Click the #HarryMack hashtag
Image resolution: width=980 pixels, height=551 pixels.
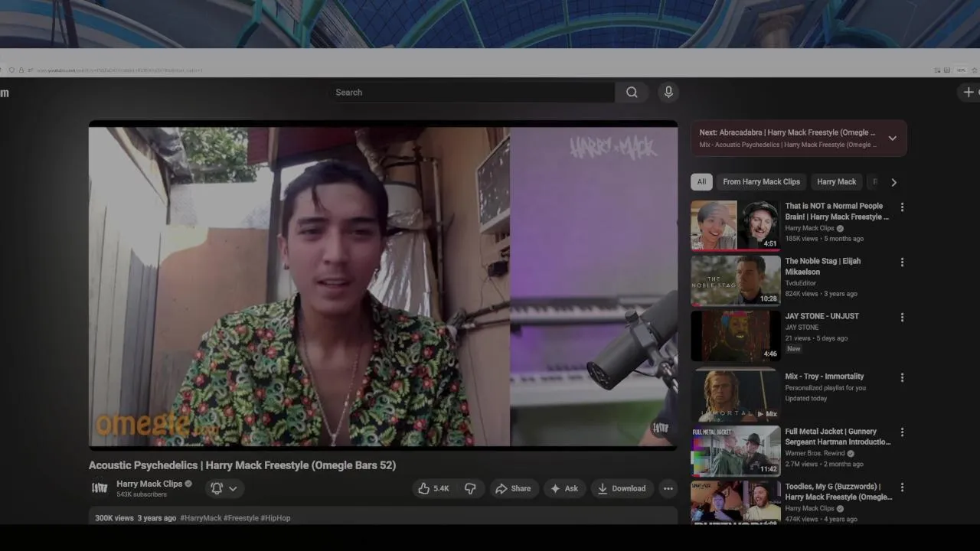pyautogui.click(x=201, y=518)
